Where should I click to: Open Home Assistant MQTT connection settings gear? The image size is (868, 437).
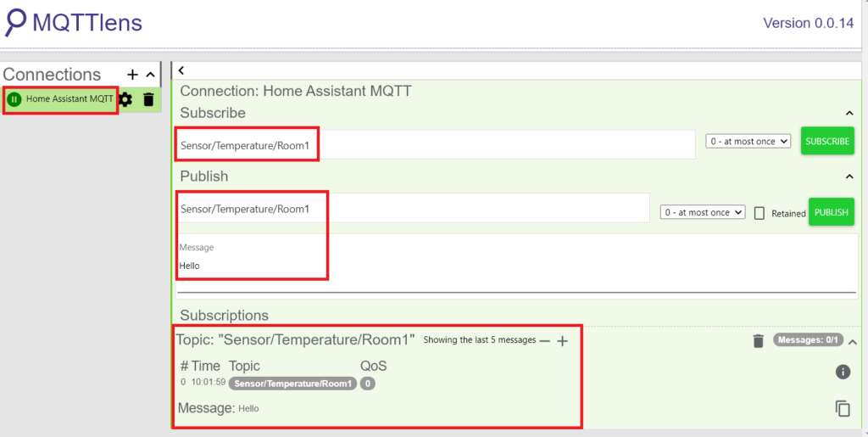click(126, 99)
